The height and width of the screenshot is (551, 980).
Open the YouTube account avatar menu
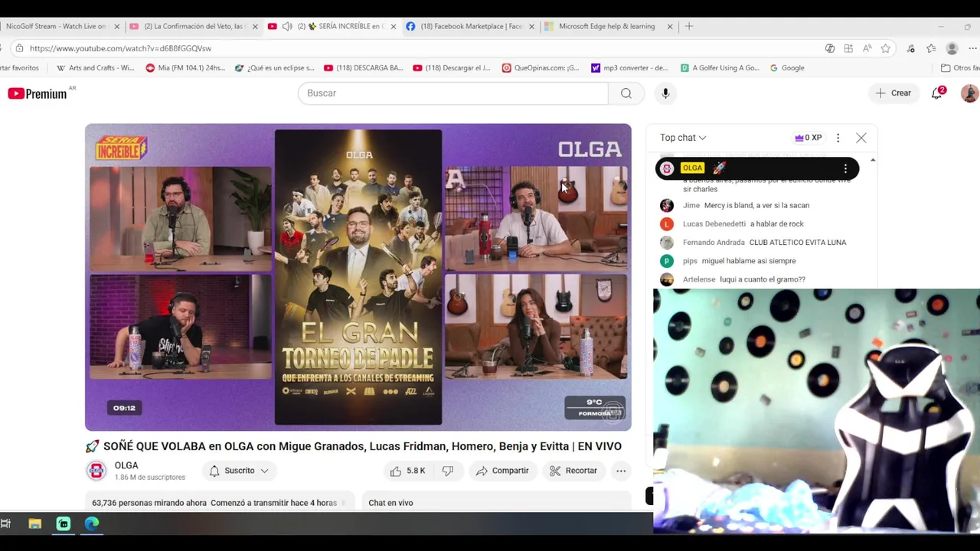point(969,93)
